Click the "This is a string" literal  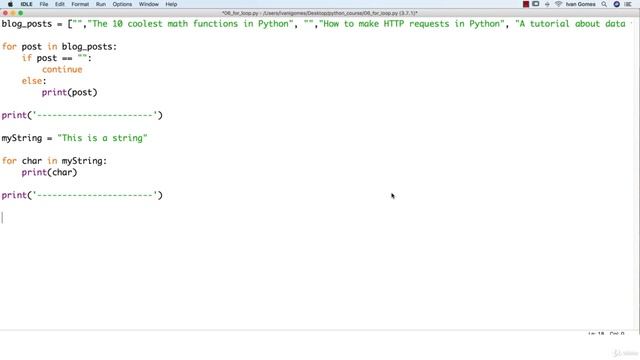coord(102,138)
